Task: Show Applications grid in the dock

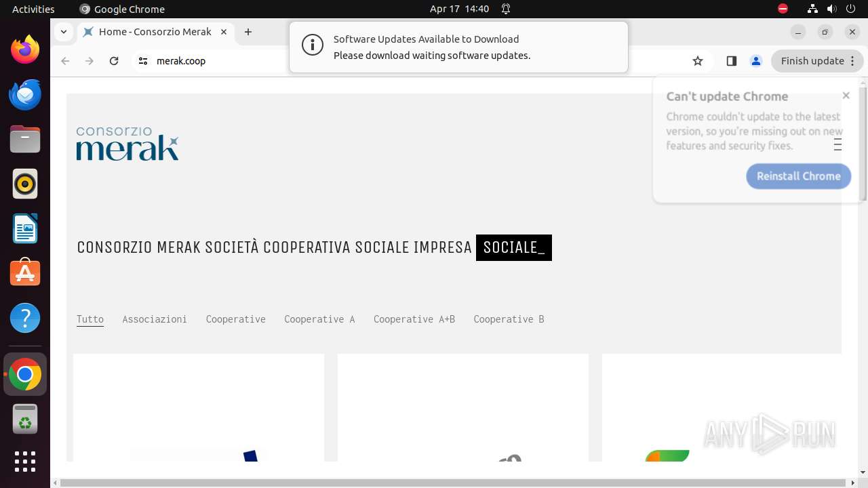Action: (25, 462)
